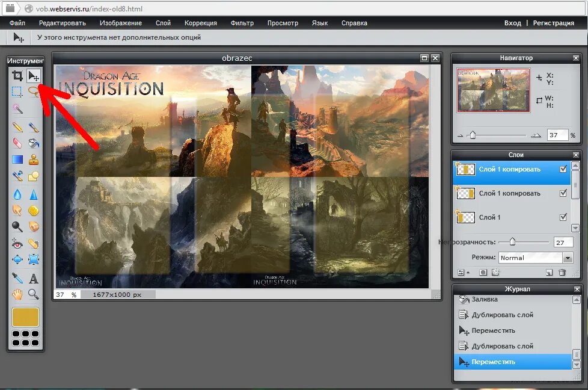Click Журнал panel scroll up arrow
The image size is (588, 390).
click(x=577, y=300)
